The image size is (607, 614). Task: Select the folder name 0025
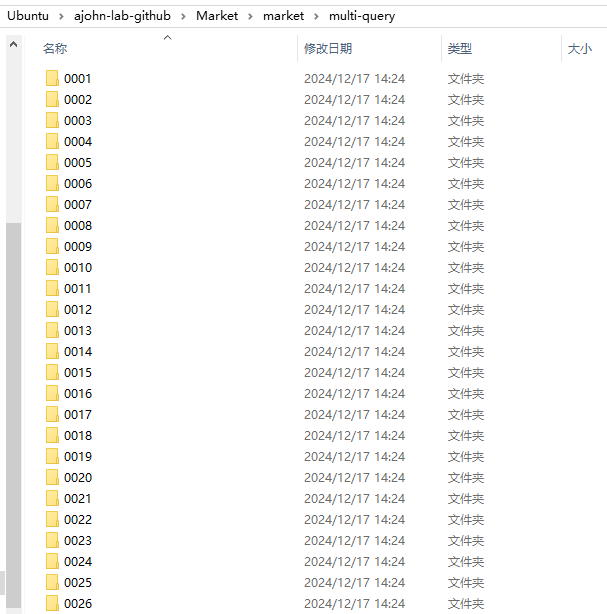[x=78, y=583]
